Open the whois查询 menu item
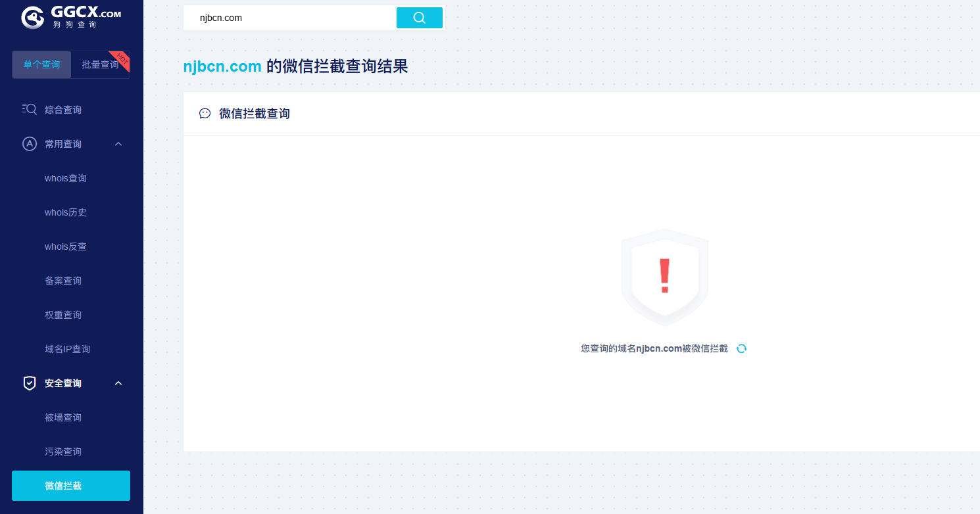Image resolution: width=980 pixels, height=514 pixels. point(66,178)
